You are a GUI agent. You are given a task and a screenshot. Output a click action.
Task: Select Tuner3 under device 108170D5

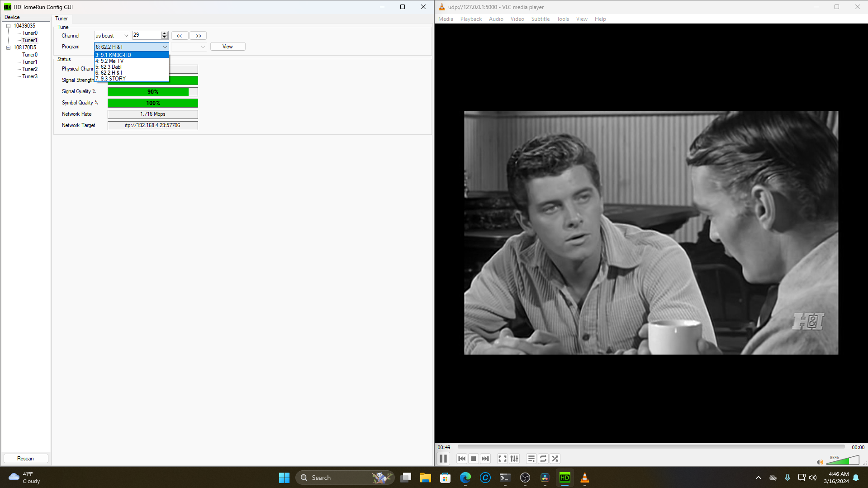pyautogui.click(x=30, y=76)
